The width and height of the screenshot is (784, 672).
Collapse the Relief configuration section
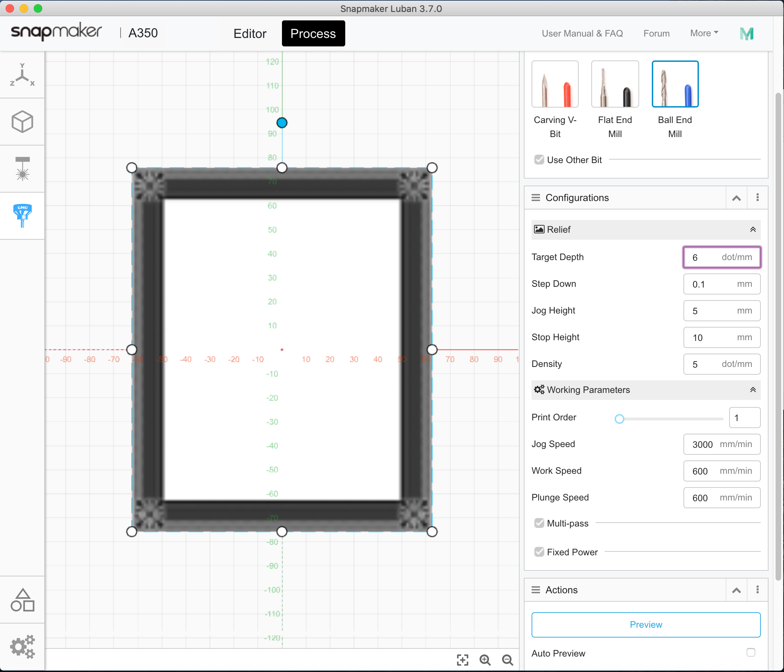(753, 230)
